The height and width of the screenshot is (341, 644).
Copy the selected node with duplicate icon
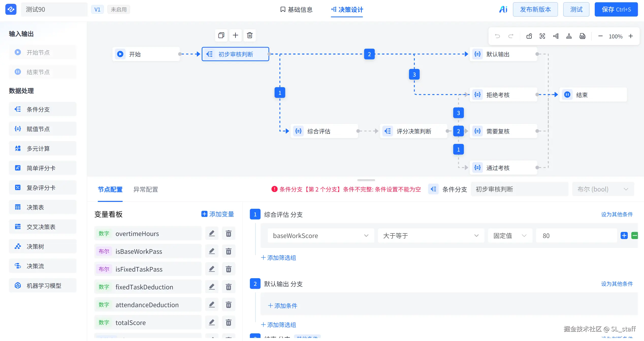pos(221,35)
